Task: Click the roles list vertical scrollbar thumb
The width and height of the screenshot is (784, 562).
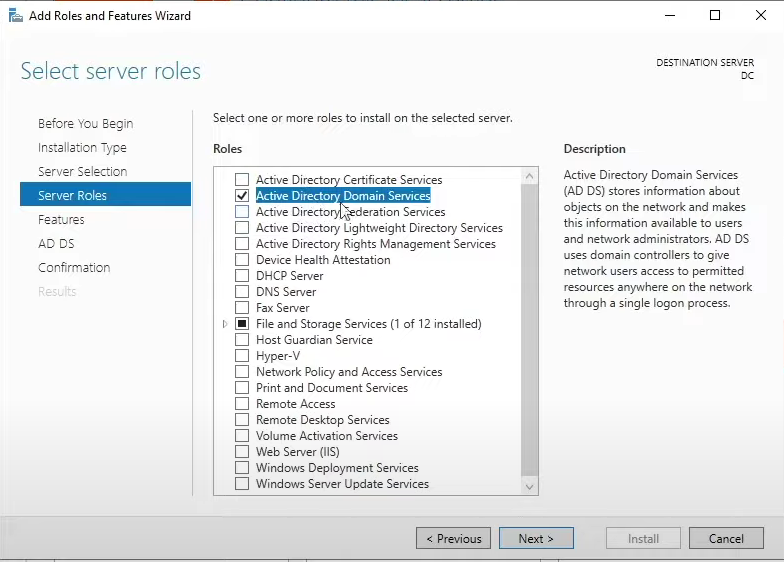Action: [x=530, y=330]
